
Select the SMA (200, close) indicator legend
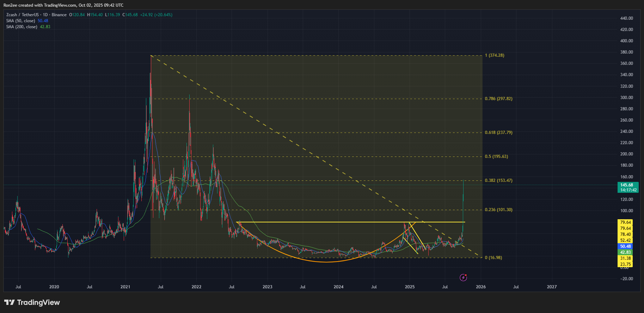pyautogui.click(x=22, y=27)
